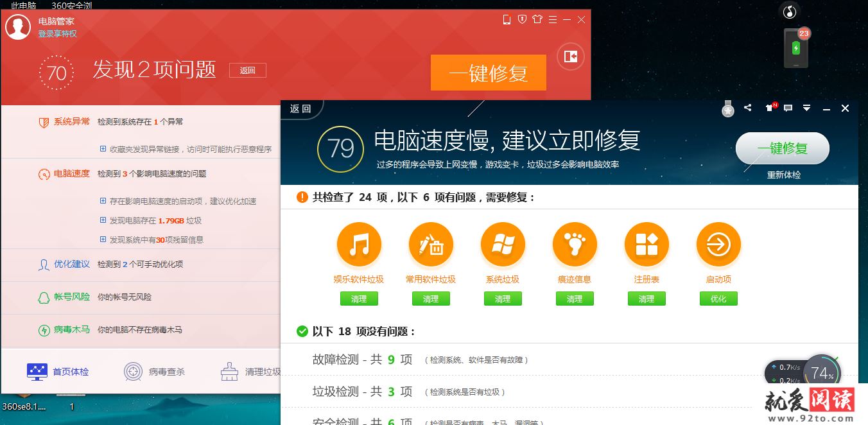Screen dimensions: 868x425
Task: Click the 娱乐软件垃圾 music note icon
Action: pos(359,245)
